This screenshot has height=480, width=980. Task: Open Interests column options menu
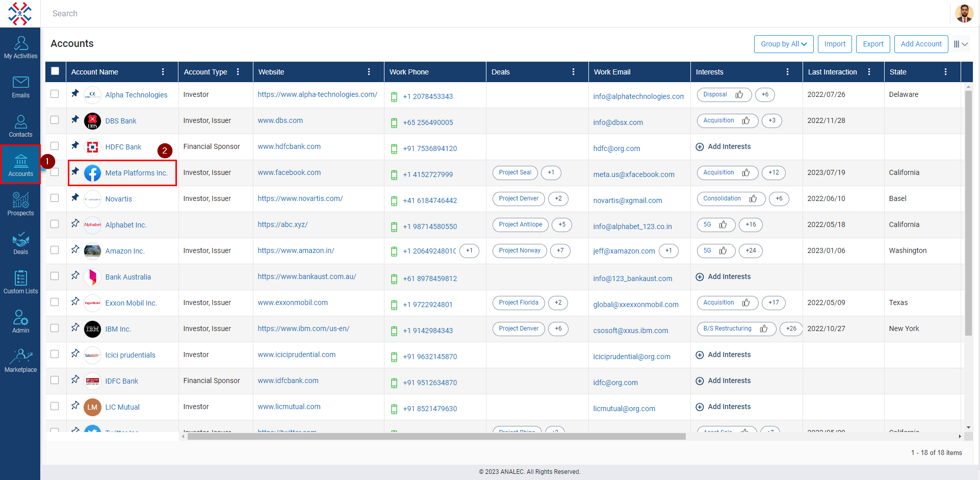point(788,72)
